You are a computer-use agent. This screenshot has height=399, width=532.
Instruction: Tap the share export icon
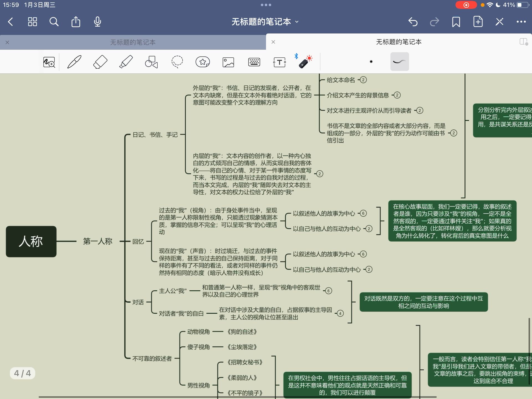point(76,21)
